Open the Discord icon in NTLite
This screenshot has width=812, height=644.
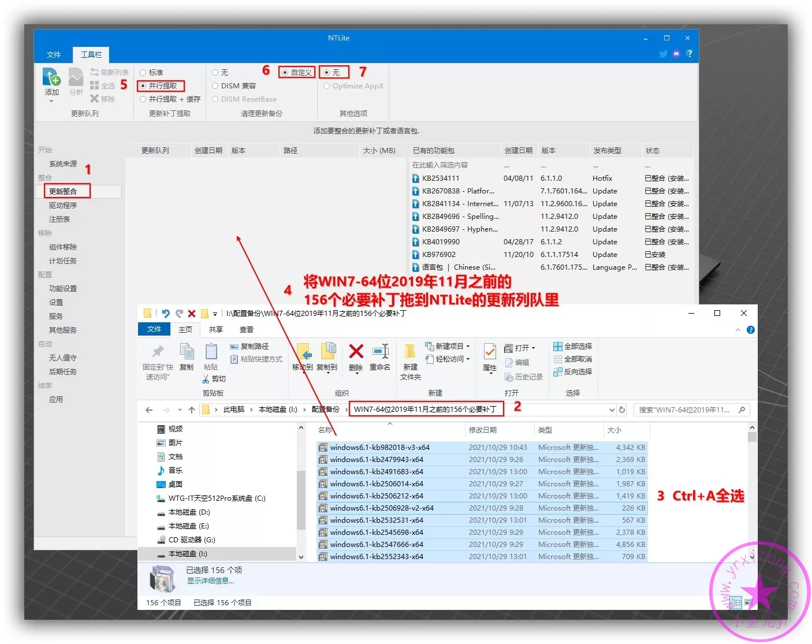coord(676,54)
